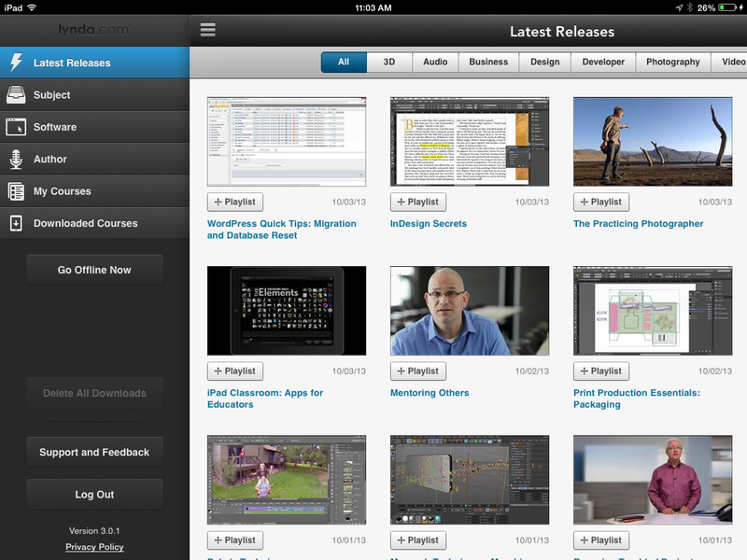Screen dimensions: 747x560
Task: Open The Practicing Photographer course title
Action: click(x=638, y=224)
